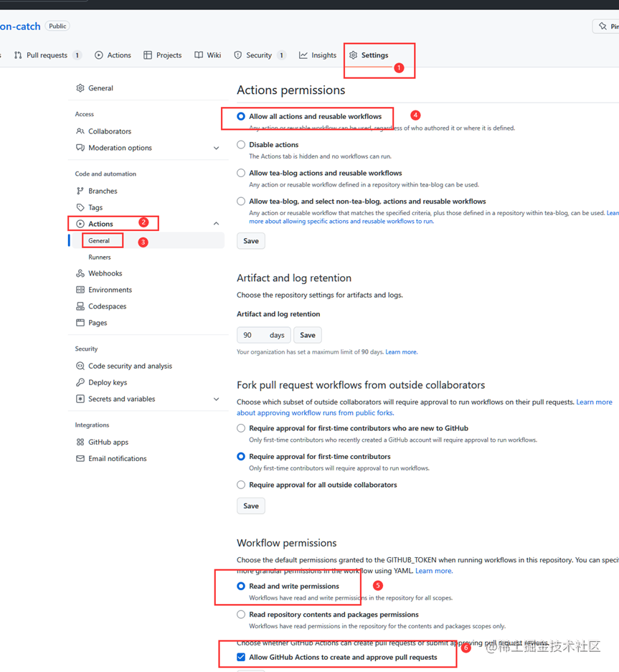Image resolution: width=619 pixels, height=672 pixels.
Task: Click the Environments server icon
Action: [80, 290]
